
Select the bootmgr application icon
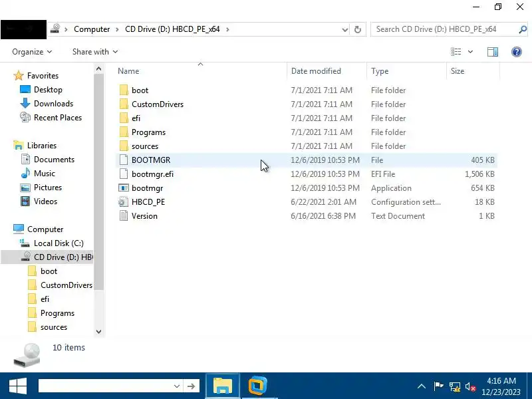(x=124, y=188)
